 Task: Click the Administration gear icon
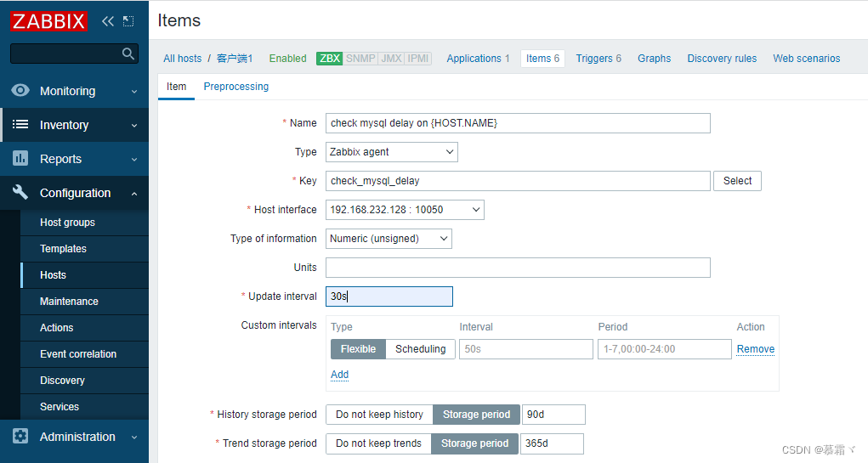pos(20,436)
